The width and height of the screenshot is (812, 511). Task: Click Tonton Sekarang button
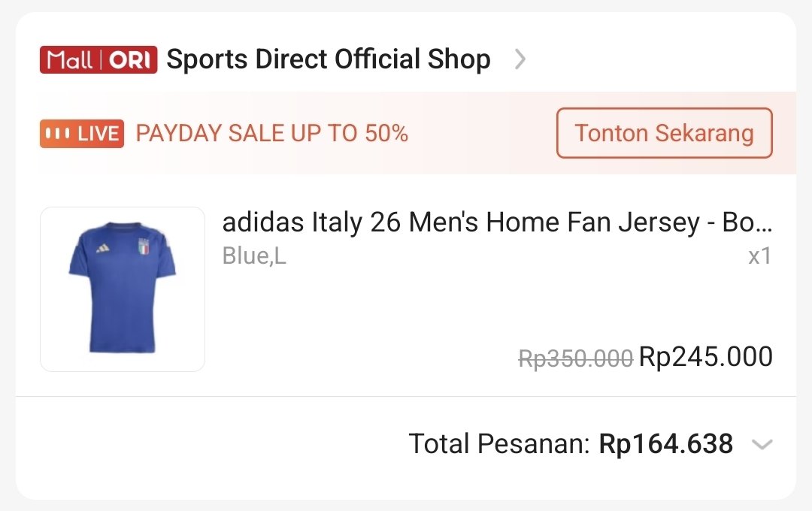[665, 133]
